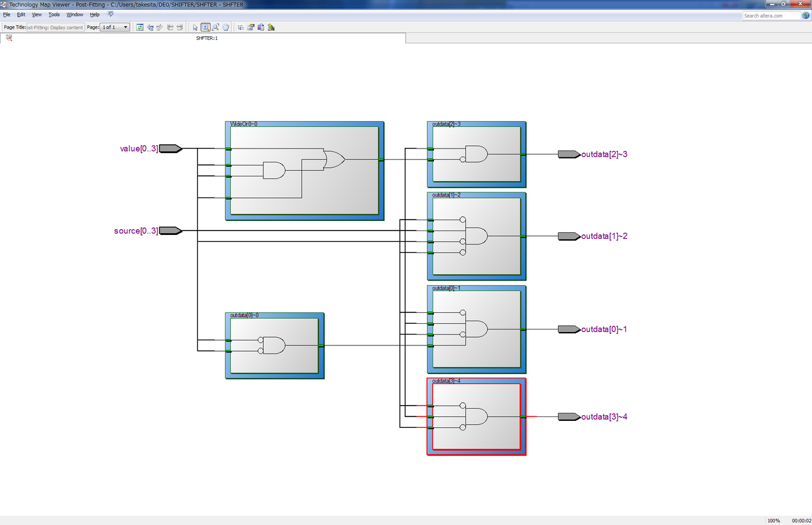Click the value[0..3] input port

point(151,149)
